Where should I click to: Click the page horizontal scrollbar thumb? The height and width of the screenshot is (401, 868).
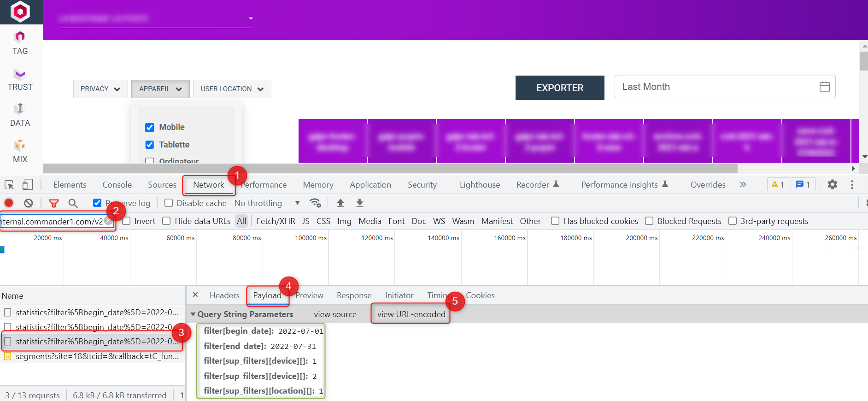point(390,168)
